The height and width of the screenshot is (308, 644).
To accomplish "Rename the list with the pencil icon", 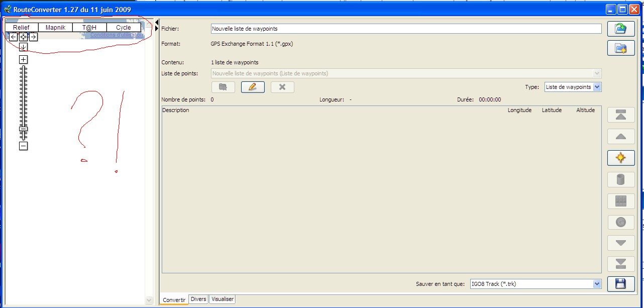I will [x=253, y=87].
